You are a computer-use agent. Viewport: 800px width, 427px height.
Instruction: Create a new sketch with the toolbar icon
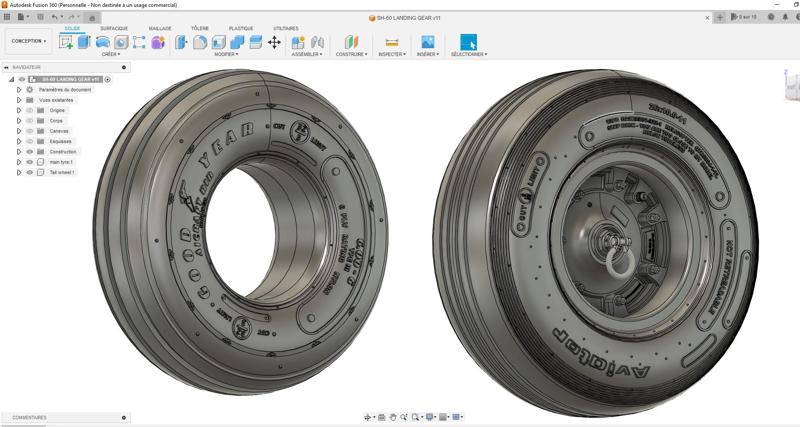coord(66,42)
